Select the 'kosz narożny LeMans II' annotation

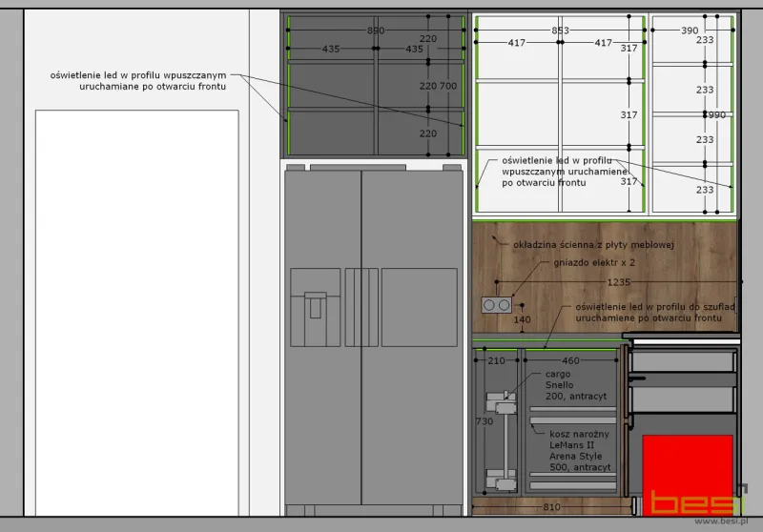point(580,451)
